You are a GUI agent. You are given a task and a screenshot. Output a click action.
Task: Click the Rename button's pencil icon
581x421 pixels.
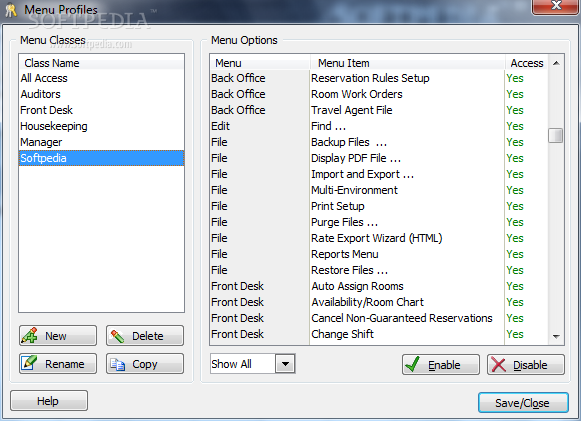[x=30, y=363]
